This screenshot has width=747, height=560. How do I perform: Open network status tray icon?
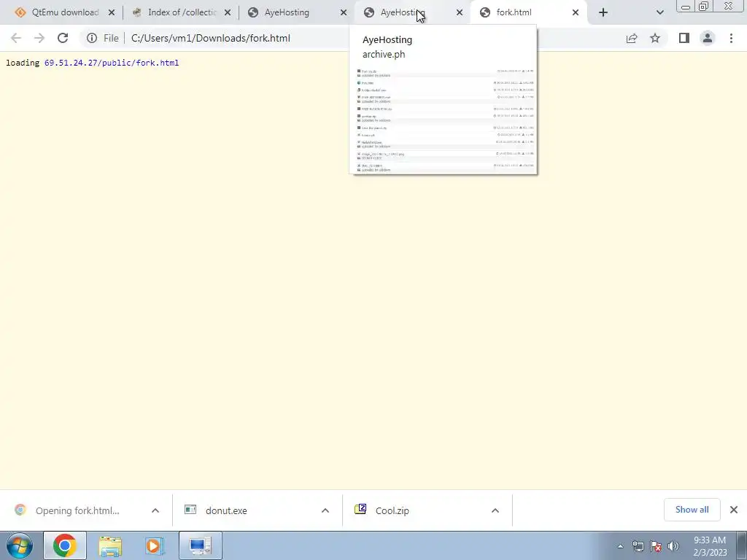(638, 546)
